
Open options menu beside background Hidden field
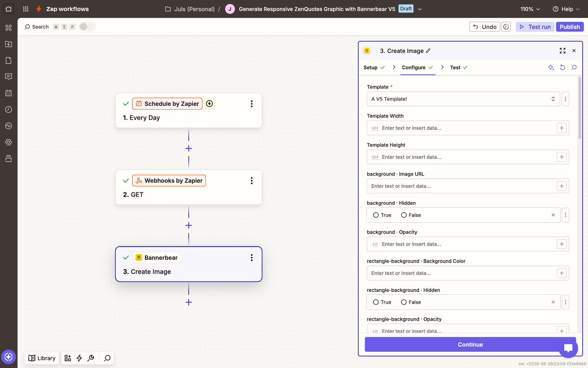coord(565,215)
